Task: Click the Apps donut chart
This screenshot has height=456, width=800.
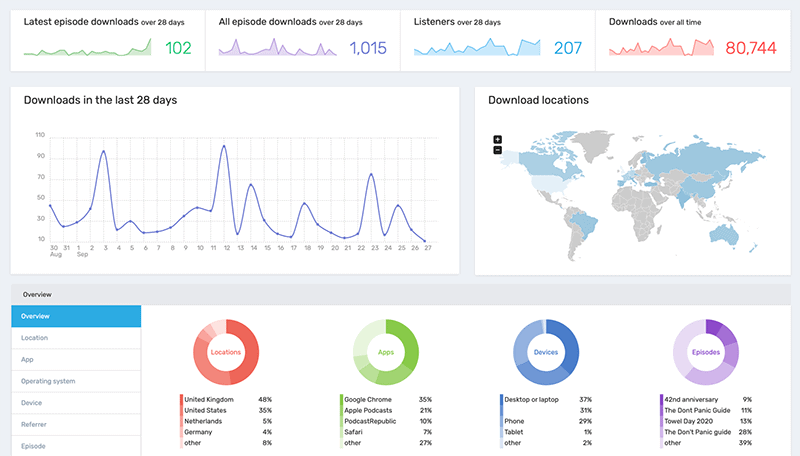Action: coord(386,352)
